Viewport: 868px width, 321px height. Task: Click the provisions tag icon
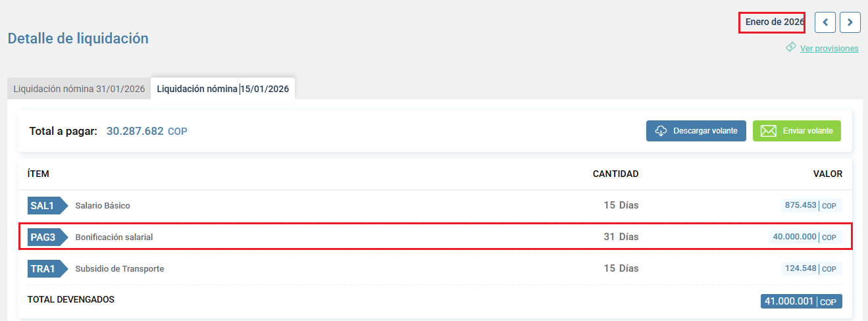pos(791,48)
